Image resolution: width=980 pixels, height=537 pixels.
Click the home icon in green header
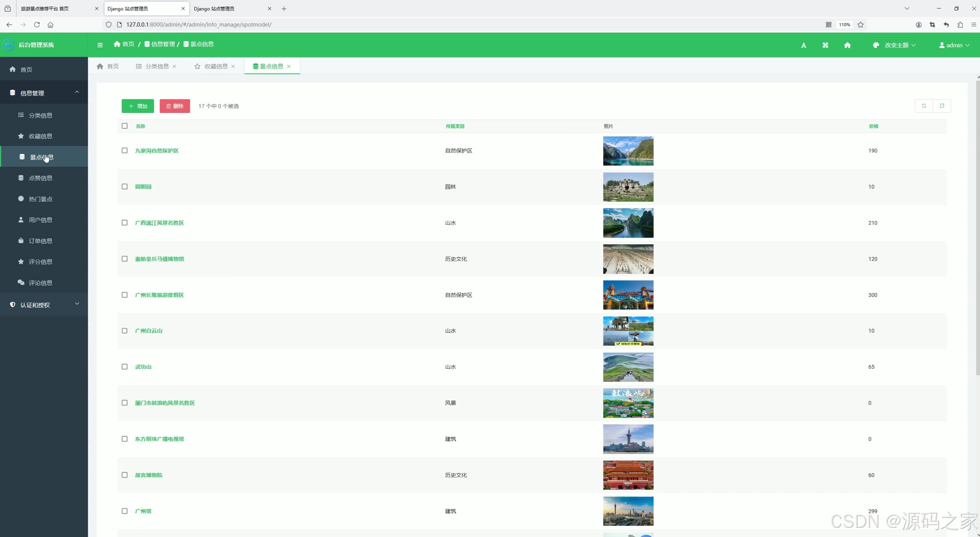[x=847, y=45]
